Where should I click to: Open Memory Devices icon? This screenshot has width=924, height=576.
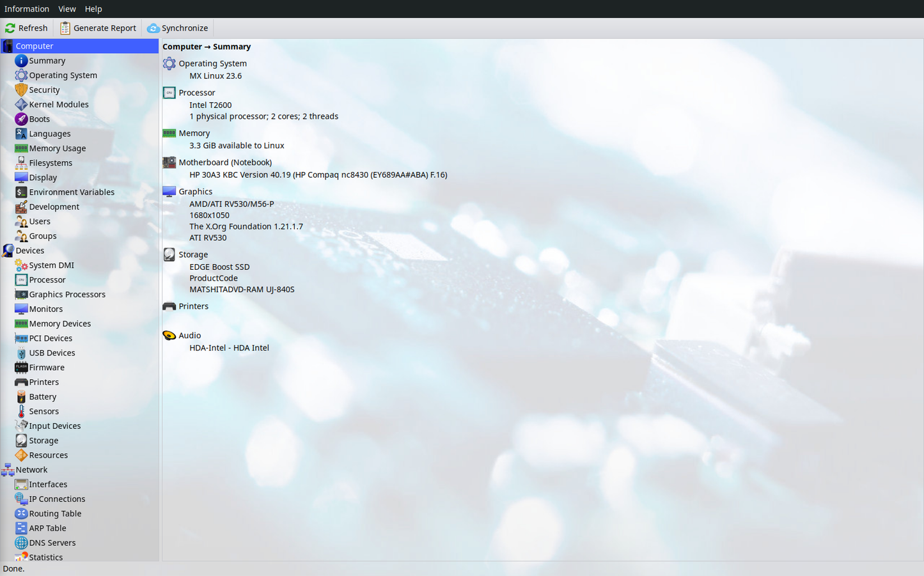point(21,323)
